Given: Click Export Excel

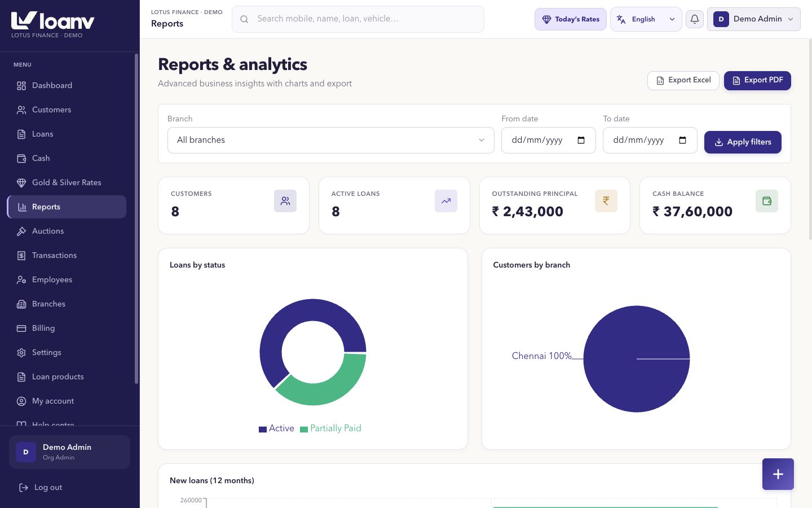Looking at the screenshot, I should pos(683,80).
